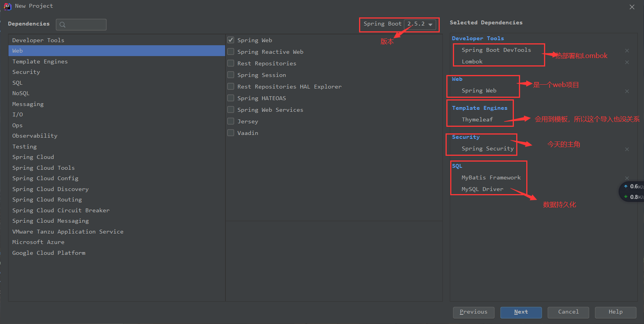The width and height of the screenshot is (644, 324).
Task: Enable the Jersey dependency
Action: point(230,121)
